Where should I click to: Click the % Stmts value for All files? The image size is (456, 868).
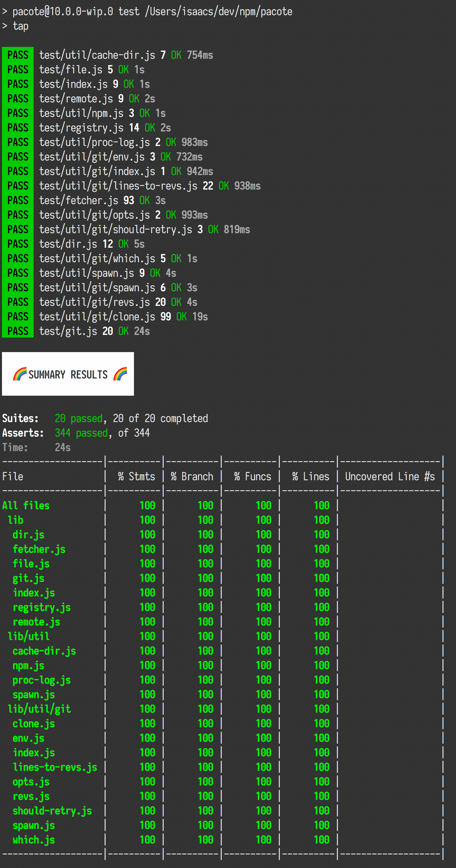coord(147,505)
